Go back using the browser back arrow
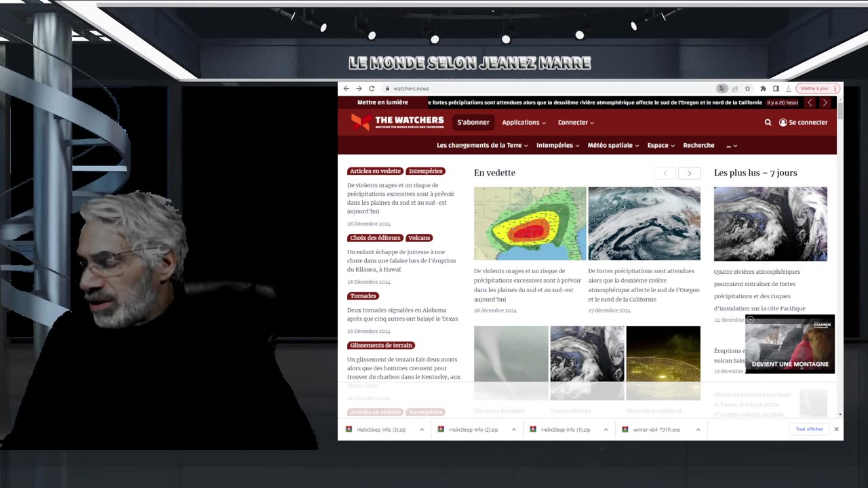This screenshot has width=868, height=488. [x=346, y=89]
